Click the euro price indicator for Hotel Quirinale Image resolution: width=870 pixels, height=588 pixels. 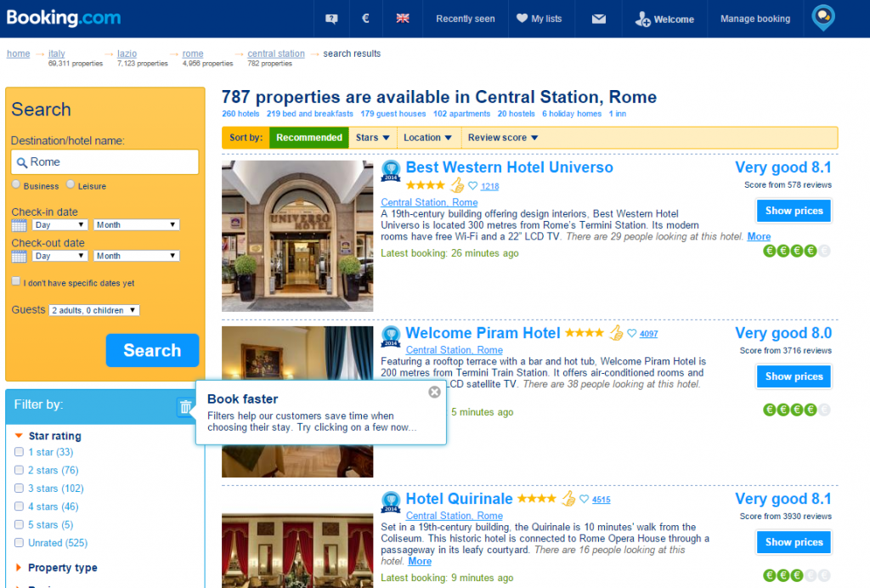pos(797,575)
